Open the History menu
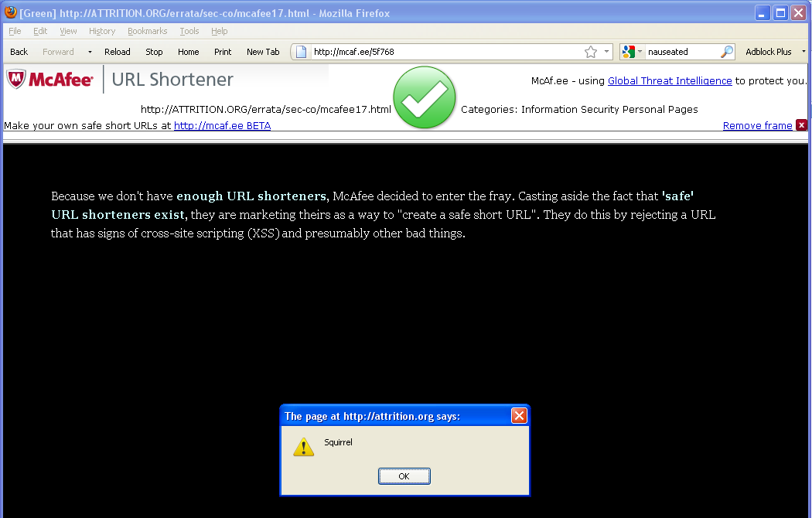This screenshot has width=812, height=518. (x=102, y=31)
